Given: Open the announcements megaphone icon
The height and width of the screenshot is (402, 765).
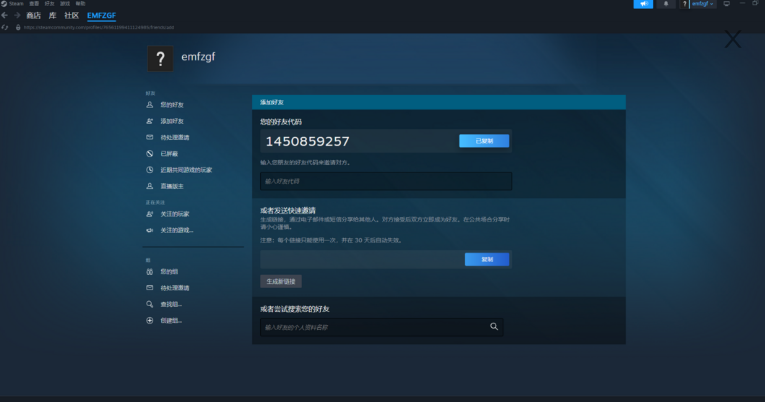Looking at the screenshot, I should click(x=642, y=4).
